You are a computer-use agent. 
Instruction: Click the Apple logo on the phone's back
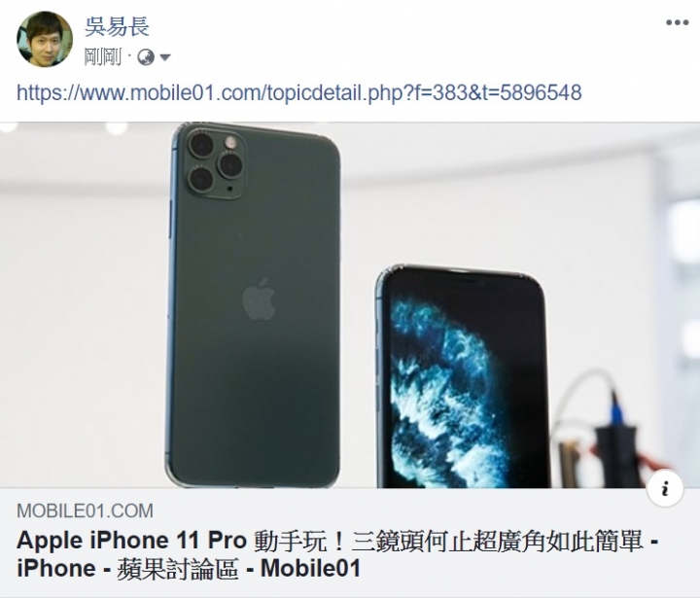tap(259, 299)
